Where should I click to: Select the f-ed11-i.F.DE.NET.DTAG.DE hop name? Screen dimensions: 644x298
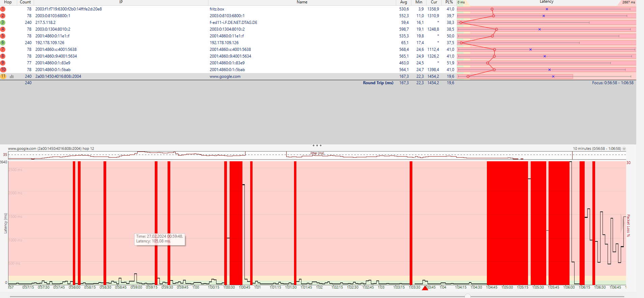pyautogui.click(x=233, y=23)
